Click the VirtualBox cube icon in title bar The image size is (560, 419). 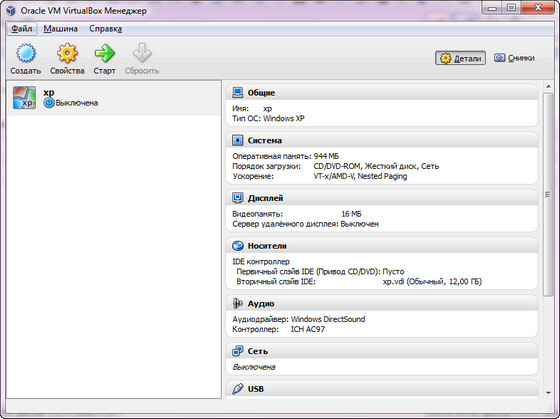[x=11, y=11]
